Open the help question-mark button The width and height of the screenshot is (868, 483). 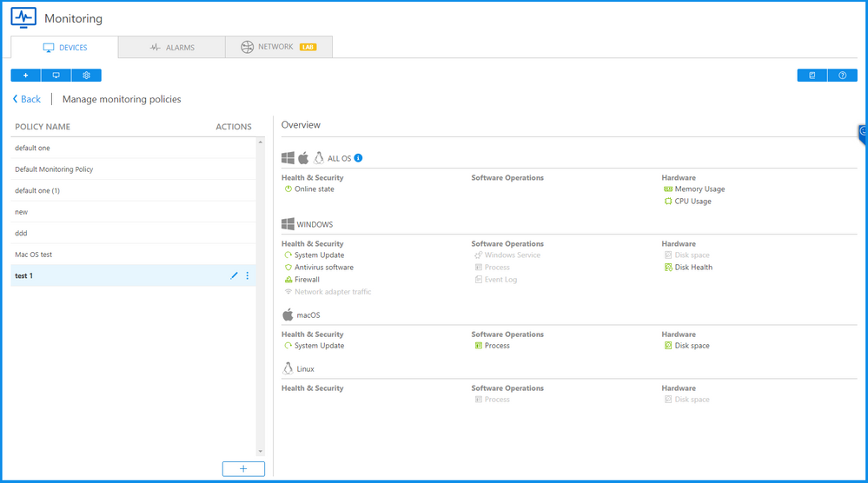(843, 76)
